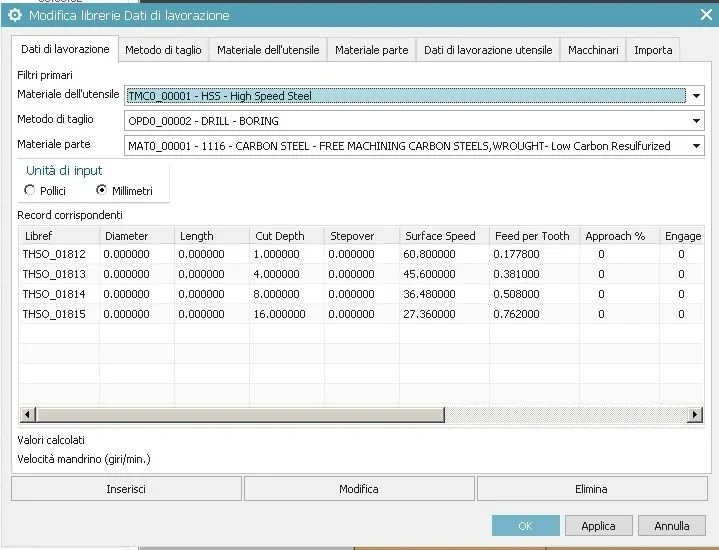Click the table's left scroll arrow

pos(27,415)
